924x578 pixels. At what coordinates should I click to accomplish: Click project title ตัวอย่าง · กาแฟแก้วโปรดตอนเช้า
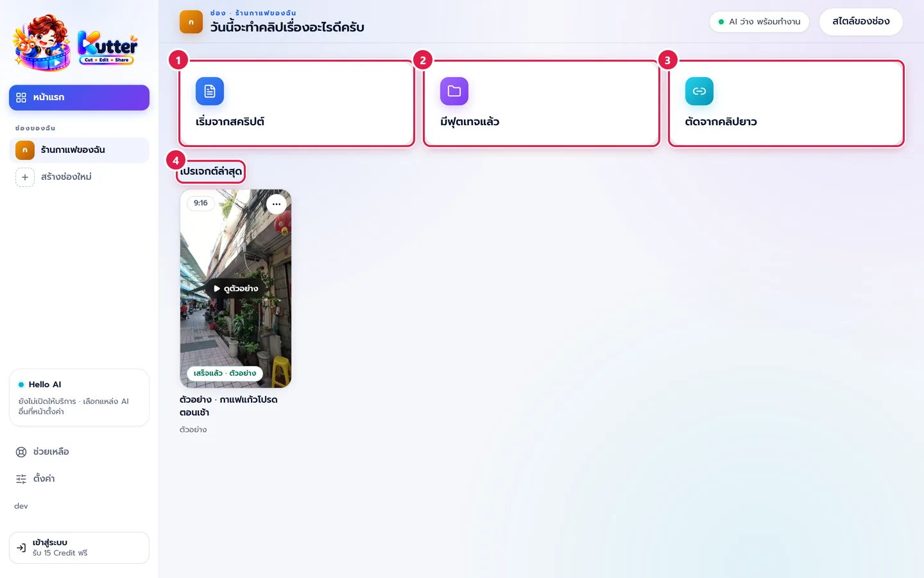tap(228, 406)
